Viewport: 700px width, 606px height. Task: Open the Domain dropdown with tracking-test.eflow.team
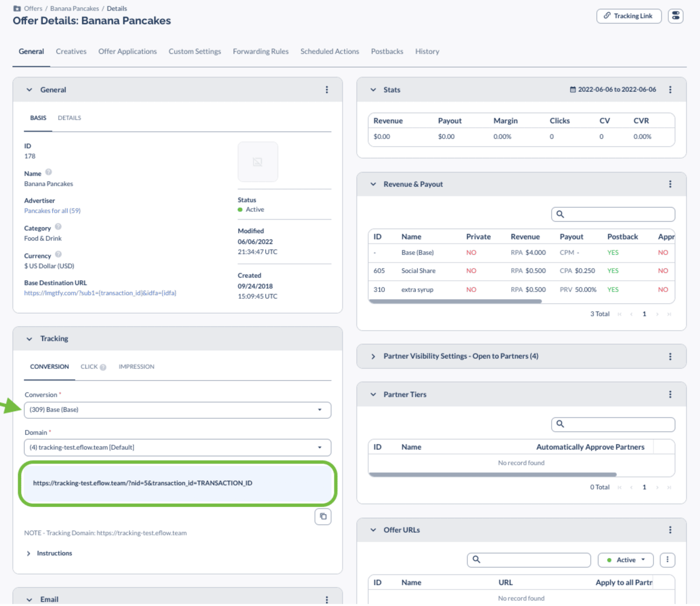click(x=178, y=447)
